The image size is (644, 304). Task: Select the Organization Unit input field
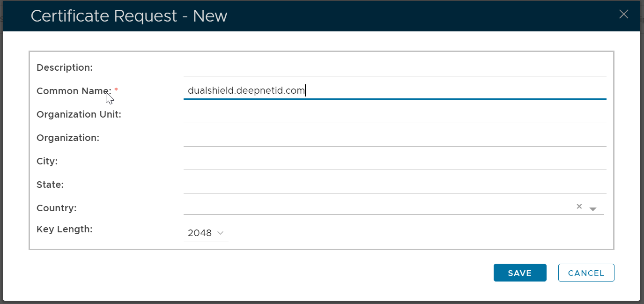pyautogui.click(x=394, y=115)
